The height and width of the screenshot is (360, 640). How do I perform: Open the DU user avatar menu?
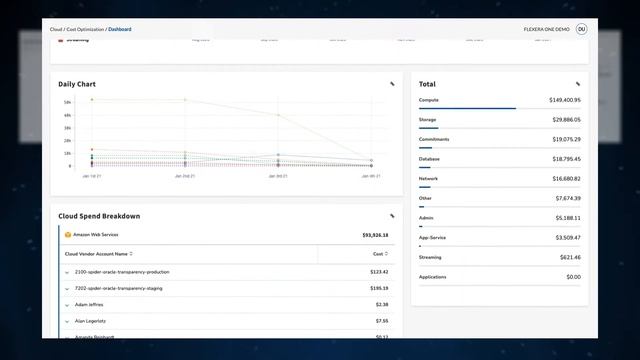pos(581,29)
